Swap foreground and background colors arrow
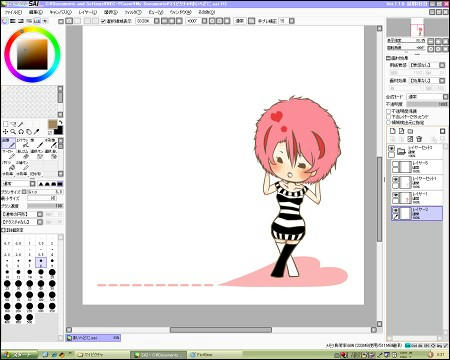Viewport: 450px width, 360px height. [x=60, y=122]
